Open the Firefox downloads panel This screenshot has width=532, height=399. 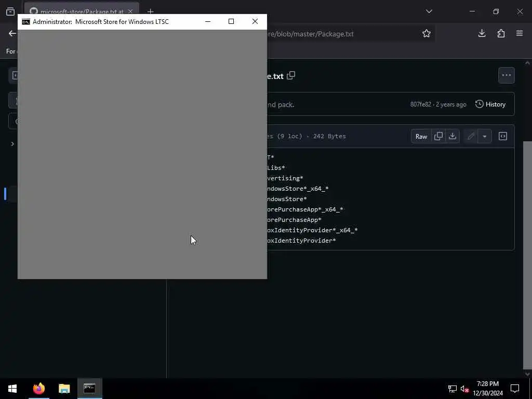(482, 33)
